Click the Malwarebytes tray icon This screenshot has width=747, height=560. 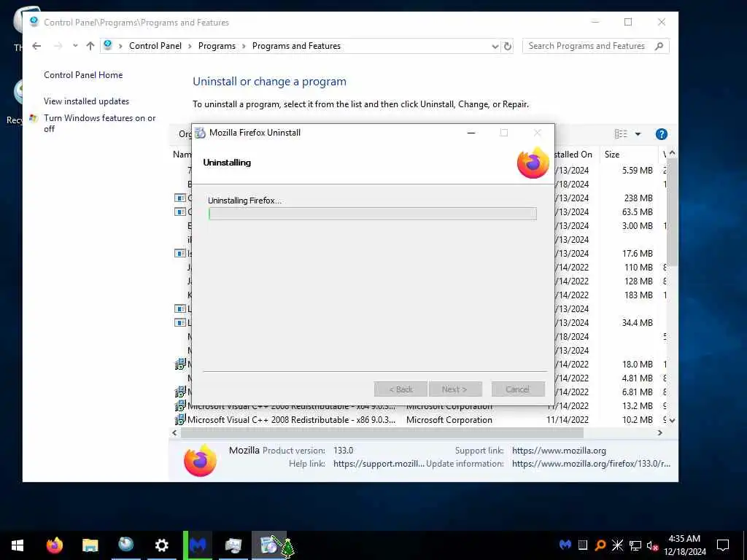pyautogui.click(x=565, y=545)
